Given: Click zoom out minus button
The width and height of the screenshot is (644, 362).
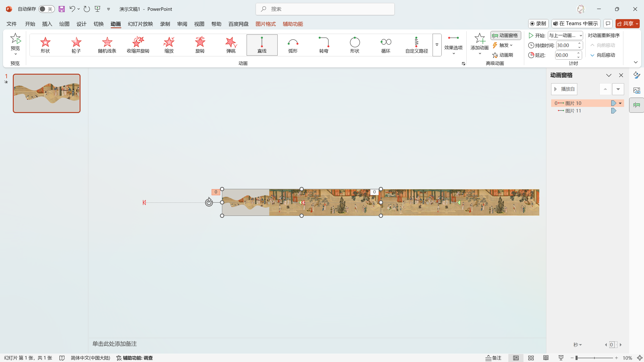Looking at the screenshot, I should [572, 358].
